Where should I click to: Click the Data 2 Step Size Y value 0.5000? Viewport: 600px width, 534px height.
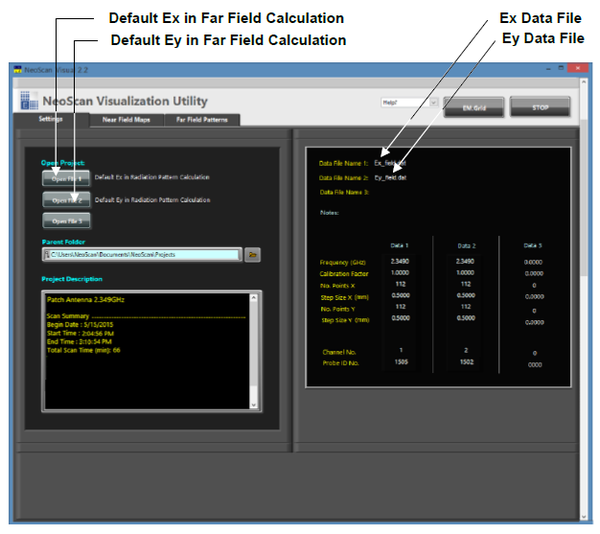(466, 318)
